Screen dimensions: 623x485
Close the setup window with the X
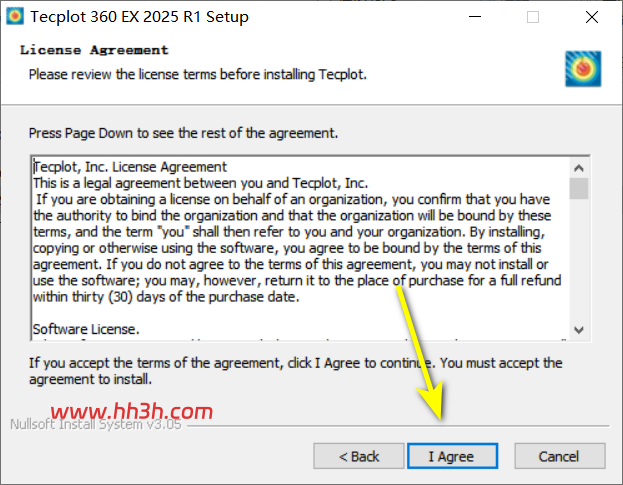(x=592, y=17)
